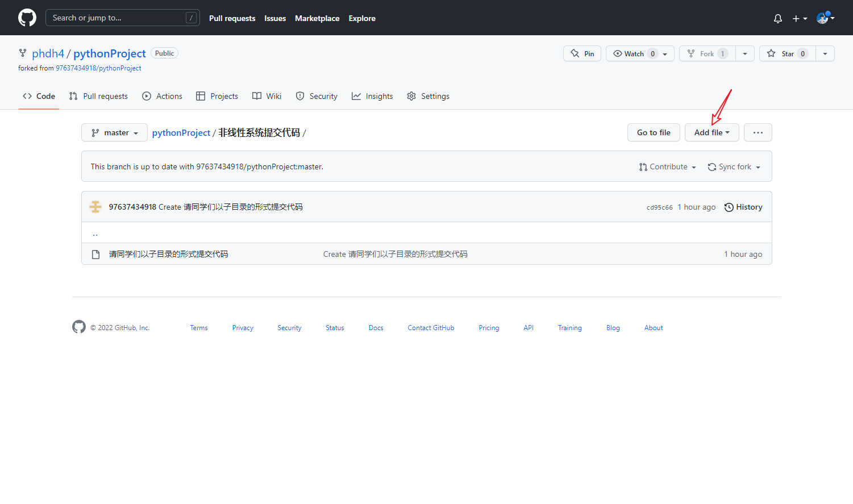The image size is (853, 504).
Task: Open the Watch dropdown button
Action: point(640,53)
